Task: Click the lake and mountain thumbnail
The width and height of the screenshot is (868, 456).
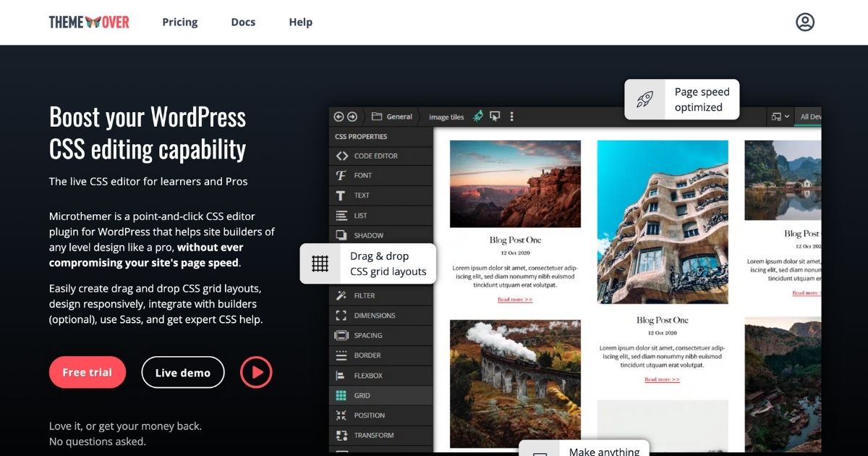Action: (783, 180)
